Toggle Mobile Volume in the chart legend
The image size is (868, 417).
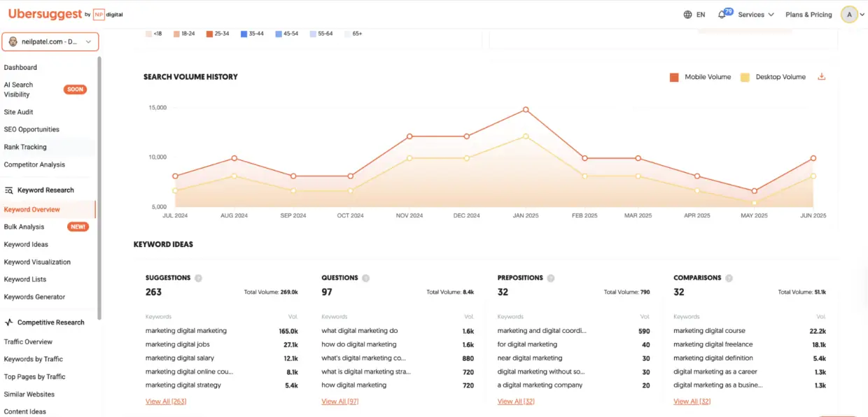tap(700, 77)
